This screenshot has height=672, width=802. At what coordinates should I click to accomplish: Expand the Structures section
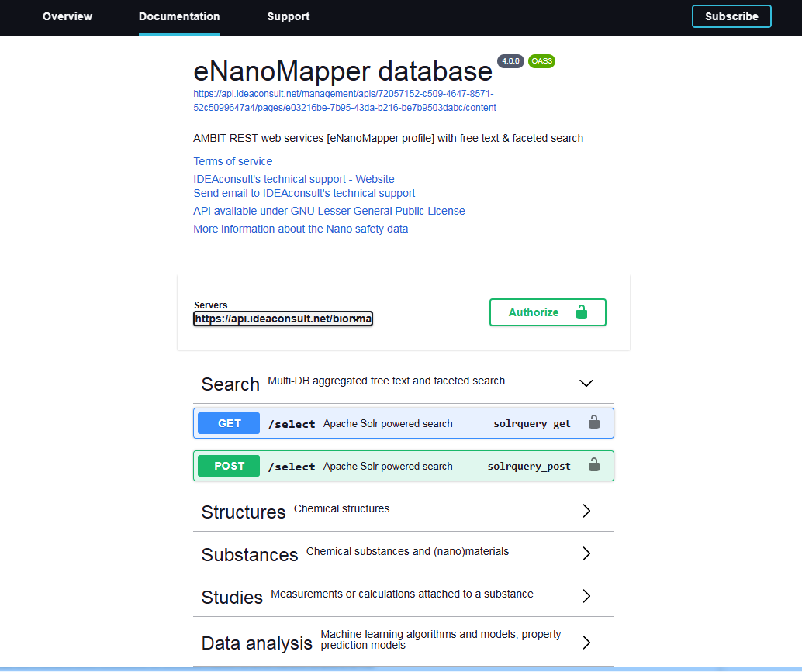[586, 511]
